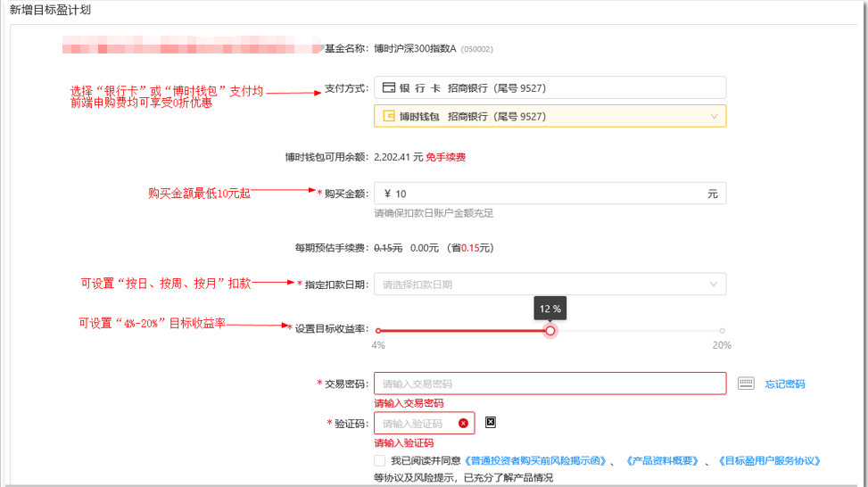Open the 目标盈用户服务协议 link

769,460
